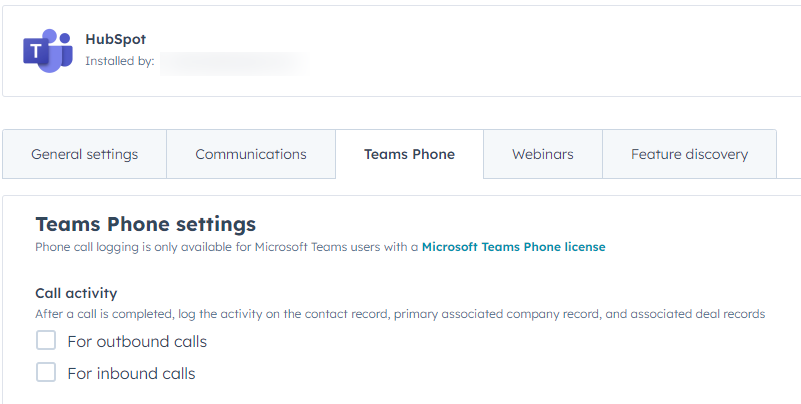
Task: Switch to the Communications tab
Action: click(251, 154)
